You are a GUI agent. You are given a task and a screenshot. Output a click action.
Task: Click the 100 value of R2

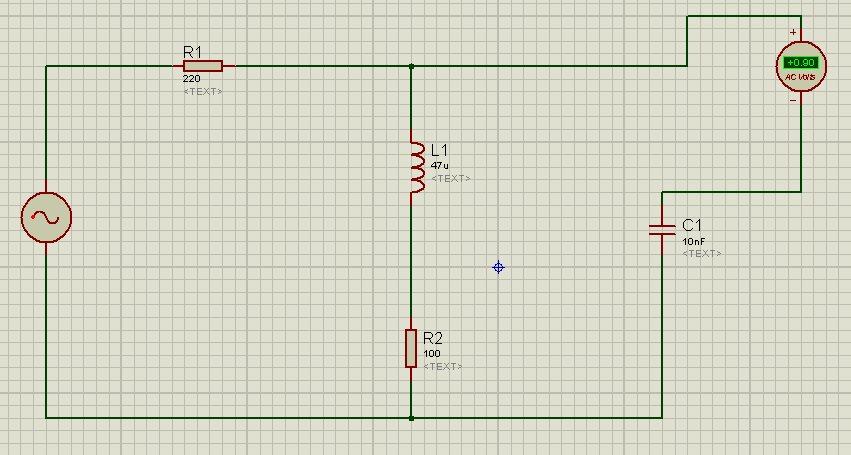coord(432,353)
